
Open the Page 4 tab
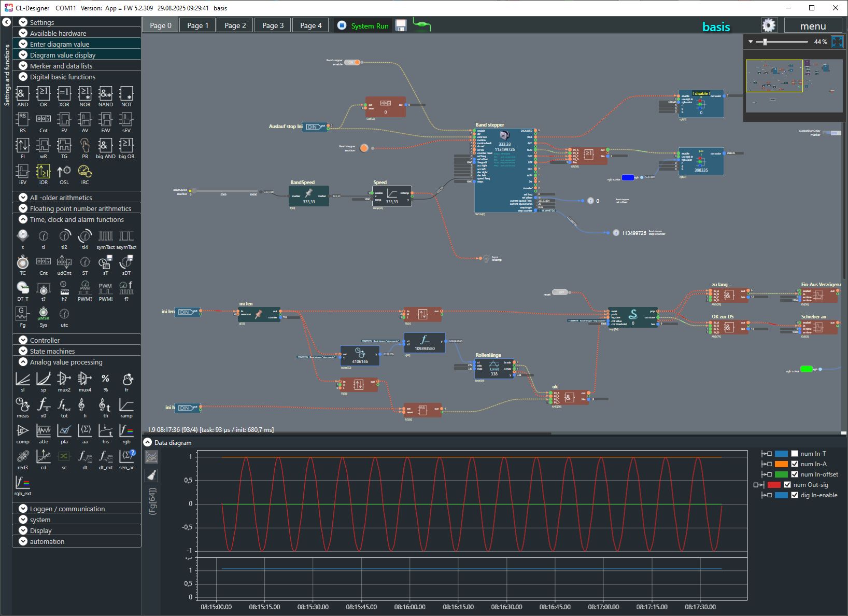310,25
